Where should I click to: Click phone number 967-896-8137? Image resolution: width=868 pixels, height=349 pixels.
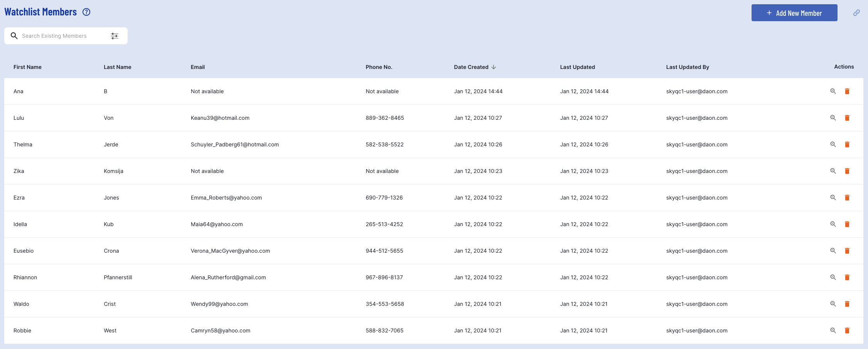point(384,277)
